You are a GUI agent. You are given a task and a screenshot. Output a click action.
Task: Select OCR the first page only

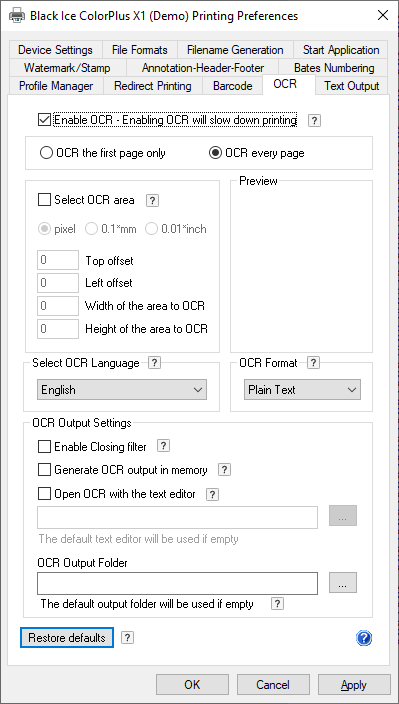pyautogui.click(x=46, y=153)
